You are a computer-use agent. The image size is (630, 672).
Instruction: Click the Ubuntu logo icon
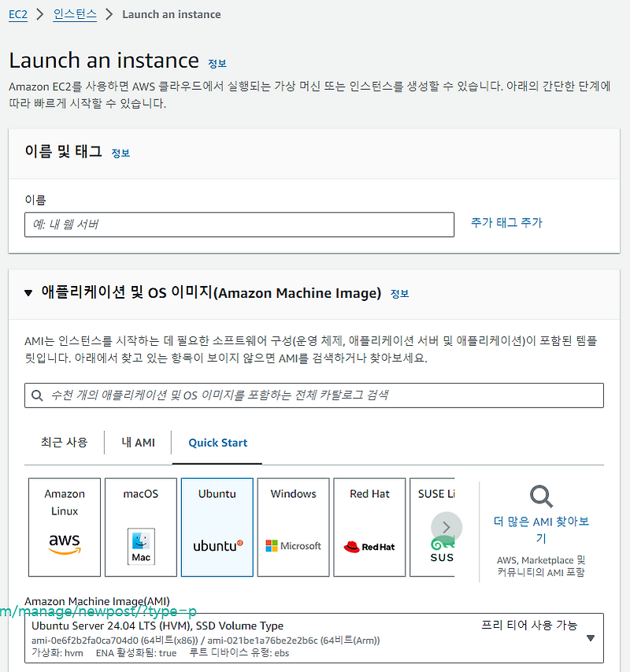(217, 545)
